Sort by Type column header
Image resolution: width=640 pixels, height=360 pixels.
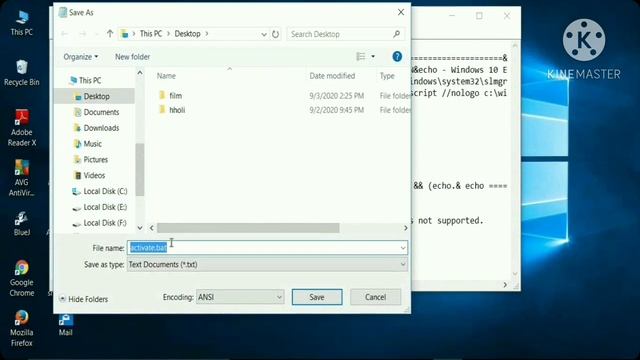[x=387, y=76]
